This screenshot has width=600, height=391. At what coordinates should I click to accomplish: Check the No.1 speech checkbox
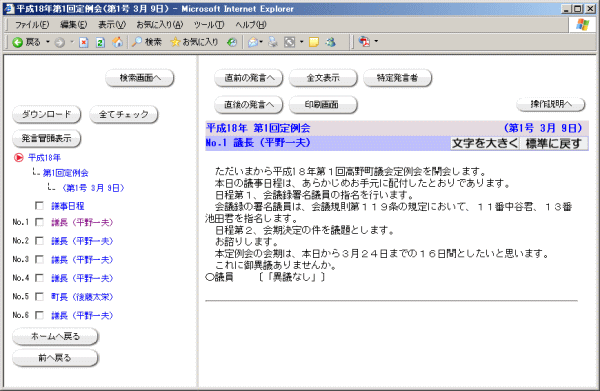39,222
